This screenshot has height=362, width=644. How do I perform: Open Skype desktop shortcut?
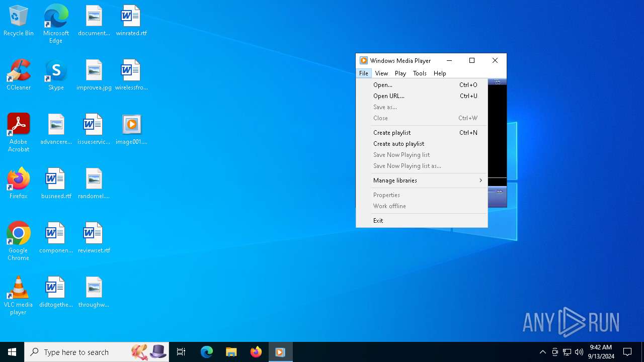pyautogui.click(x=56, y=75)
